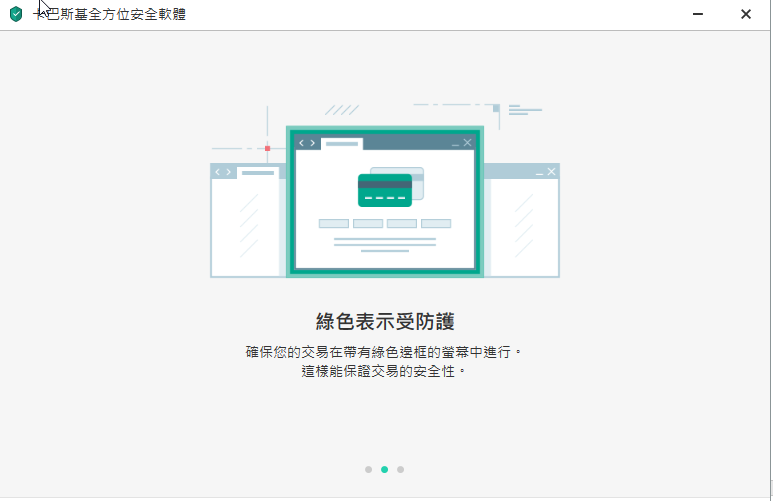Image resolution: width=773 pixels, height=501 pixels.
Task: Click forward arrow in the green-bordered browser illustration
Action: click(313, 143)
